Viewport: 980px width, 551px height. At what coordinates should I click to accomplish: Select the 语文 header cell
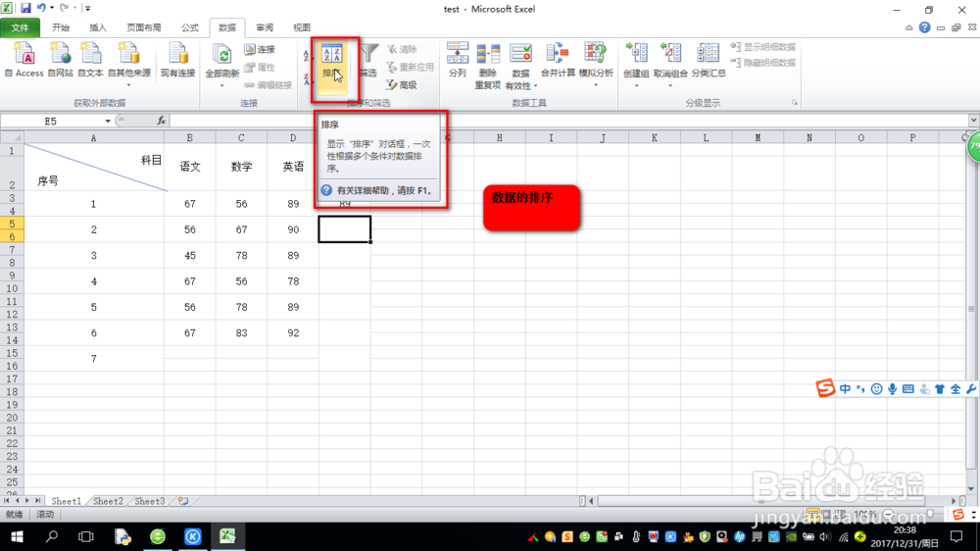point(189,167)
